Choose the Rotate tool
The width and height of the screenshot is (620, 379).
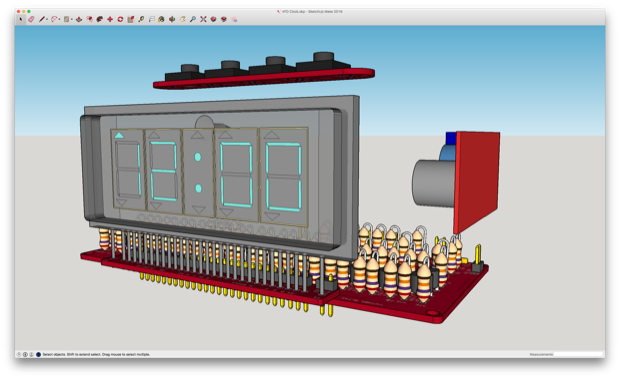click(120, 19)
